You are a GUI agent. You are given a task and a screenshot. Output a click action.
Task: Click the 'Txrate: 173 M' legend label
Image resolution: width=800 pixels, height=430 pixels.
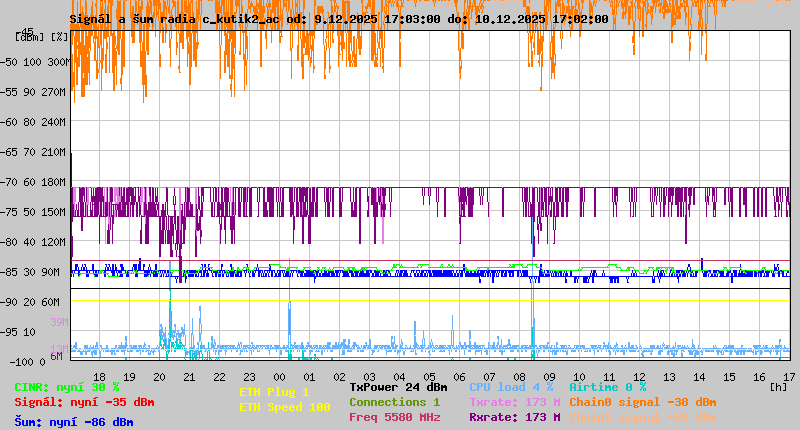click(515, 402)
